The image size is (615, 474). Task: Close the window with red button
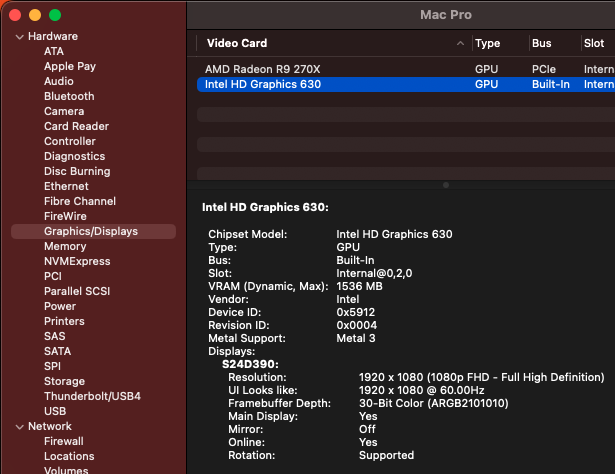(15, 15)
